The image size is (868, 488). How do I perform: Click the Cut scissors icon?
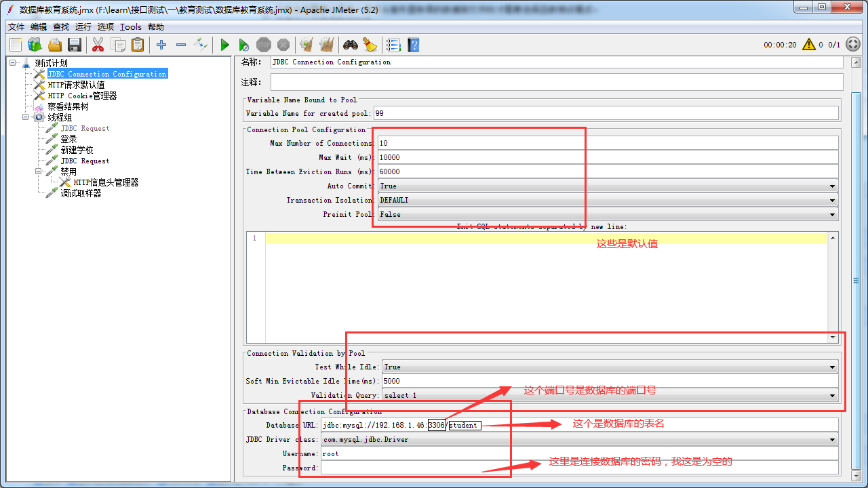pos(98,45)
